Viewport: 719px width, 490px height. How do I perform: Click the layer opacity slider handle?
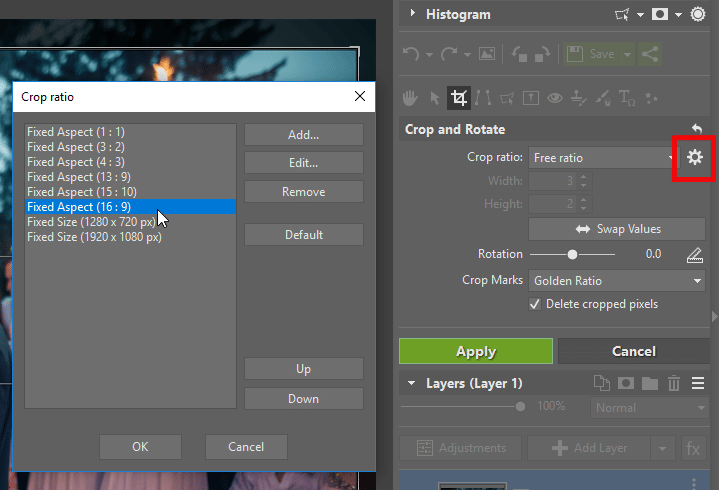pos(520,406)
